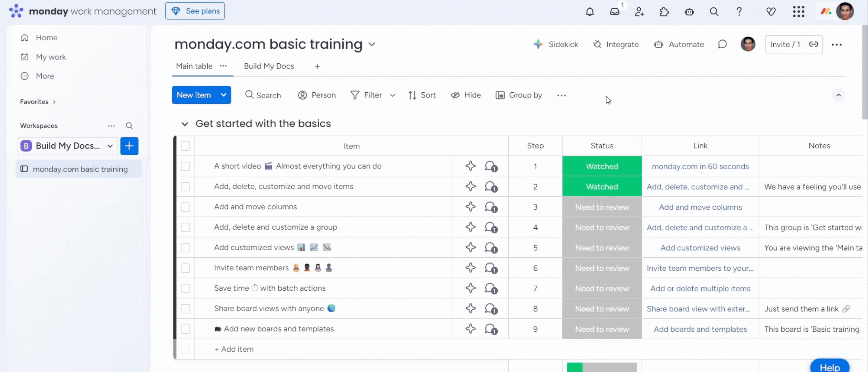Screen dimensions: 868x372
Task: Collapse Get started with the basics group
Action: click(185, 124)
